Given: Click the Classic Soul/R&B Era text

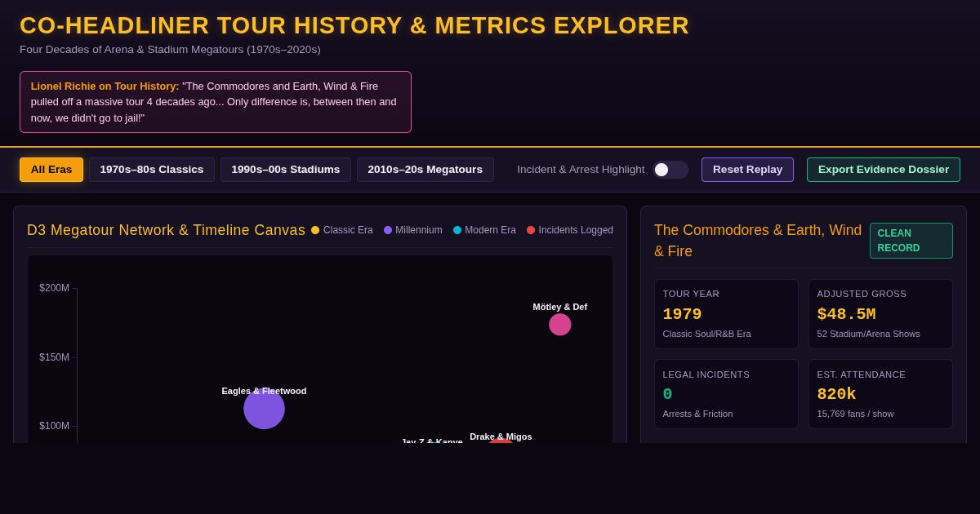Looking at the screenshot, I should [x=707, y=334].
